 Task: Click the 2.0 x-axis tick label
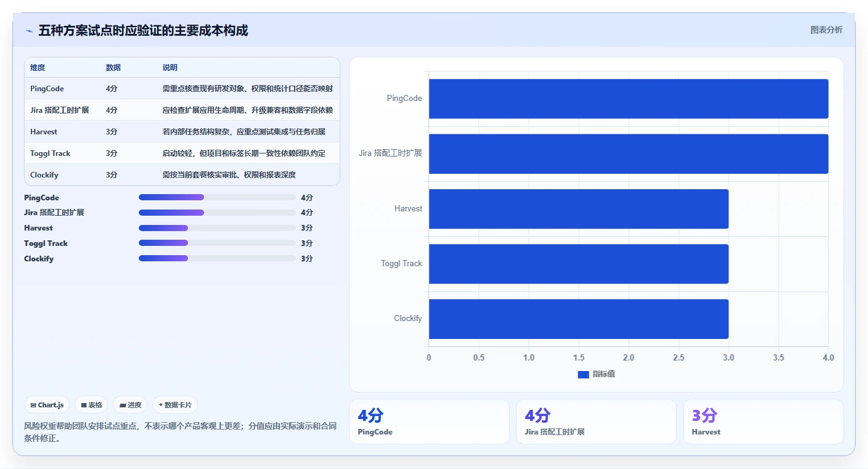(x=628, y=358)
